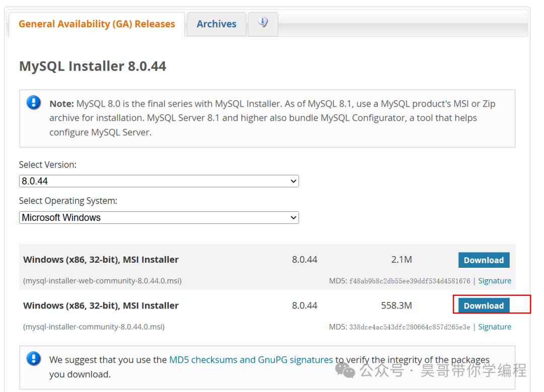Click Signature for the full installer
Image resolution: width=544 pixels, height=392 pixels.
495,327
